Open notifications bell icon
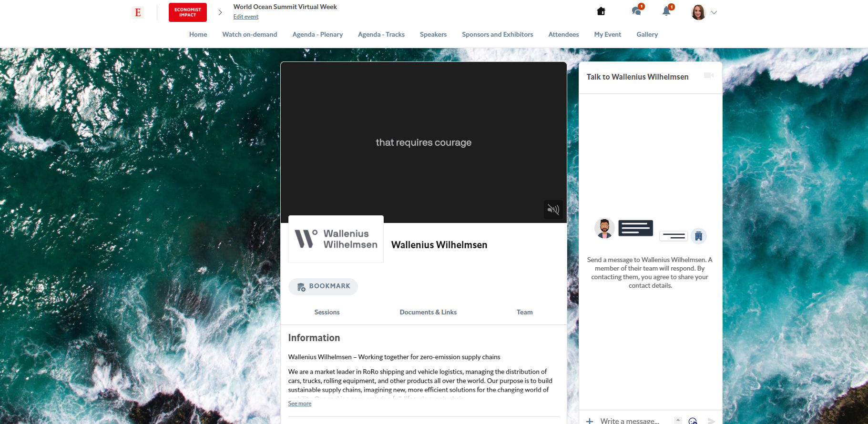The width and height of the screenshot is (868, 424). tap(667, 10)
